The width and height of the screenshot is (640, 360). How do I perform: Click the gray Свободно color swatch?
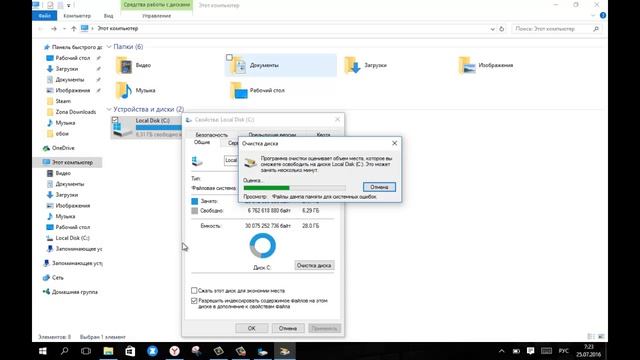[195, 211]
